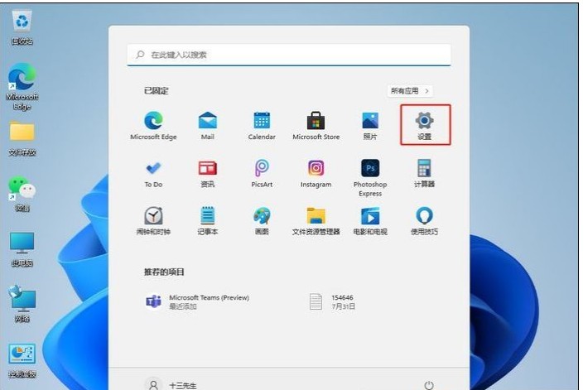588x390 pixels.
Task: Open the 照片 photos app
Action: point(370,126)
